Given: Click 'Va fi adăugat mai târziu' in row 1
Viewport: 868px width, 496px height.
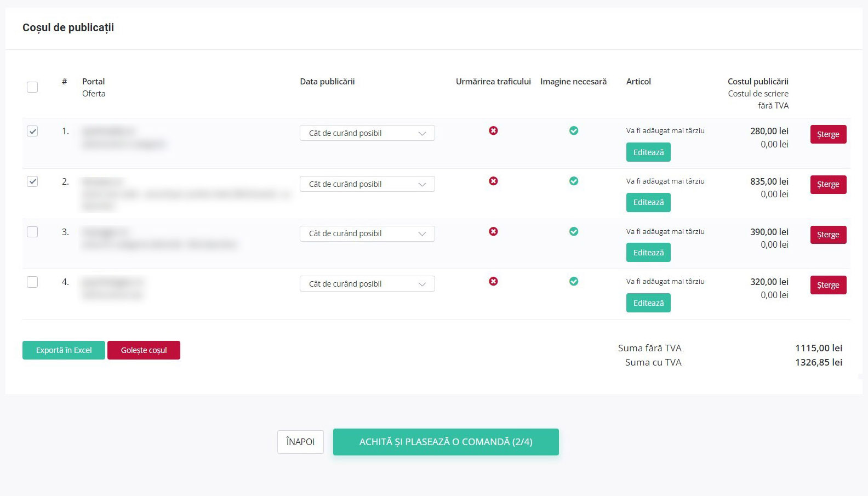Looking at the screenshot, I should point(665,130).
